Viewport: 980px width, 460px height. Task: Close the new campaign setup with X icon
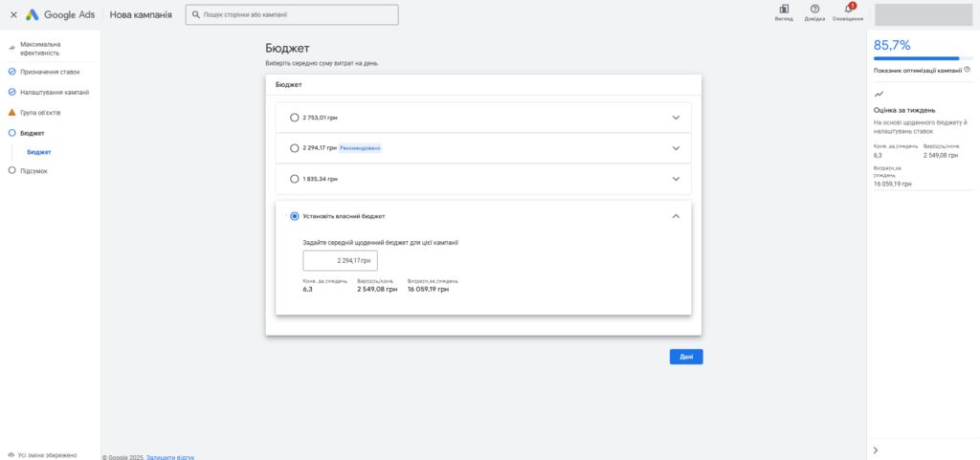pyautogui.click(x=12, y=15)
